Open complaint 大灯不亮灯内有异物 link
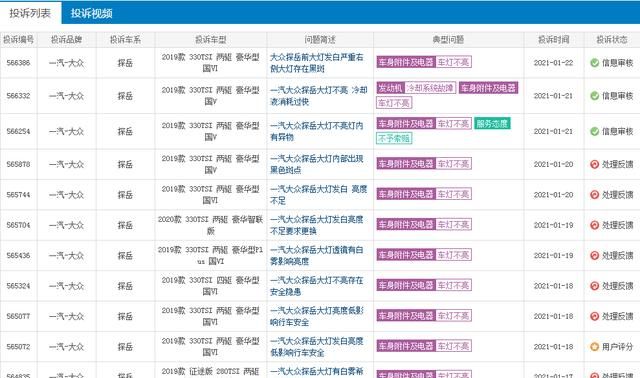The width and height of the screenshot is (640, 378). (x=317, y=131)
